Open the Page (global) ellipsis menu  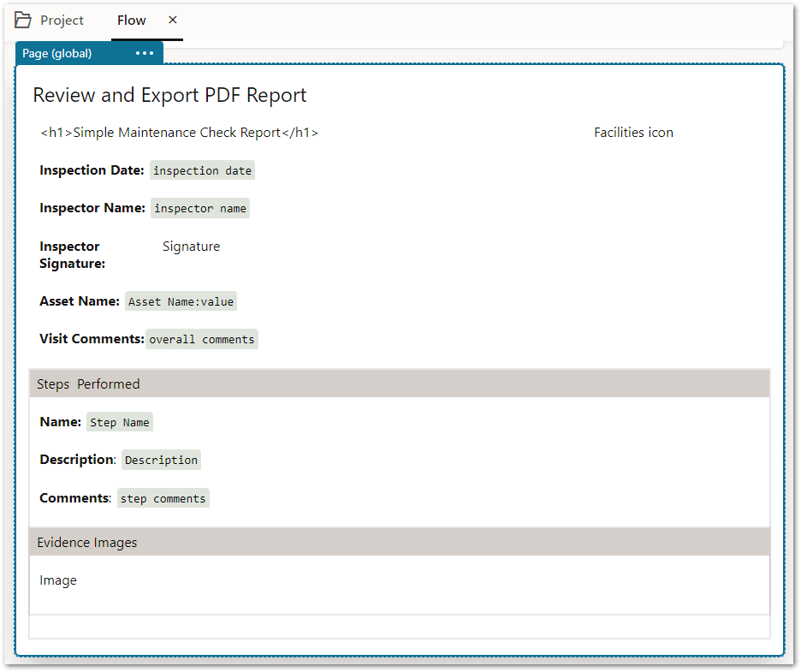pyautogui.click(x=145, y=53)
